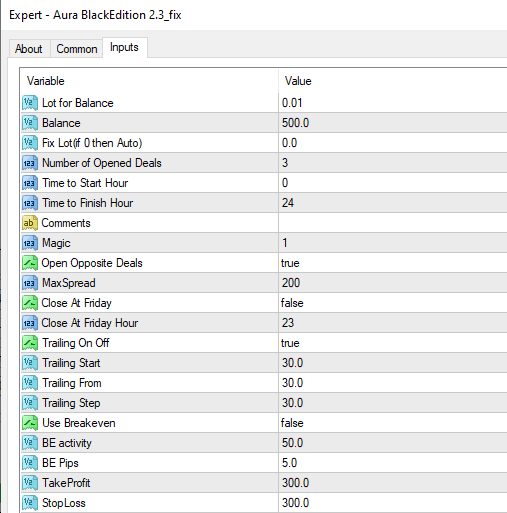Click the double-type icon for Trailing Step
The width and height of the screenshot is (507, 513).
point(30,403)
